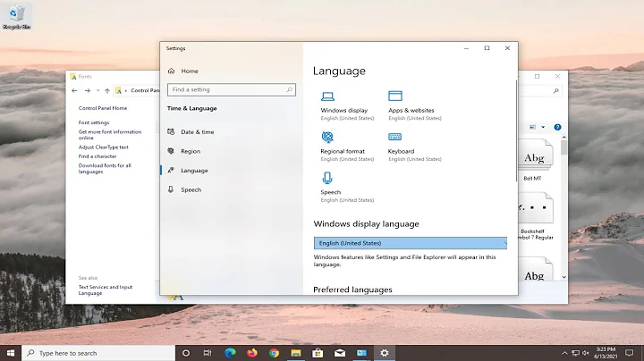Go to Settings Home in the sidebar
The width and height of the screenshot is (644, 361).
189,71
